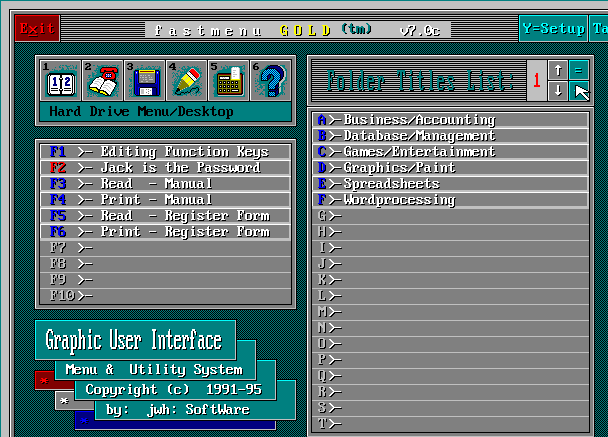Open the phone book icon numbered 2
The width and height of the screenshot is (608, 437).
[101, 81]
